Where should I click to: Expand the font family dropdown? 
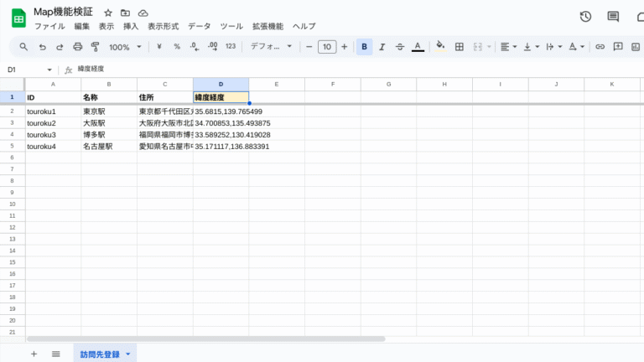point(272,47)
